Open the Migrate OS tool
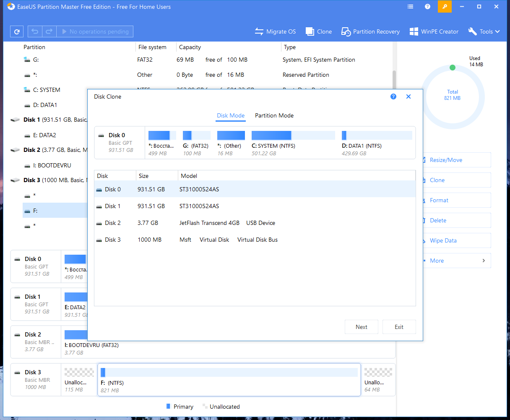 click(x=275, y=31)
